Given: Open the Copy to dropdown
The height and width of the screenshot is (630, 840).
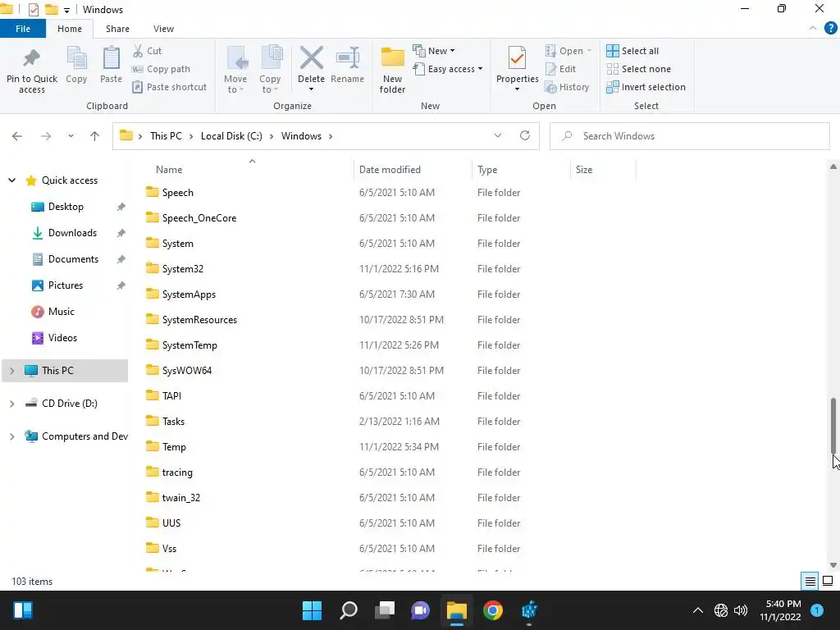Looking at the screenshot, I should click(270, 70).
